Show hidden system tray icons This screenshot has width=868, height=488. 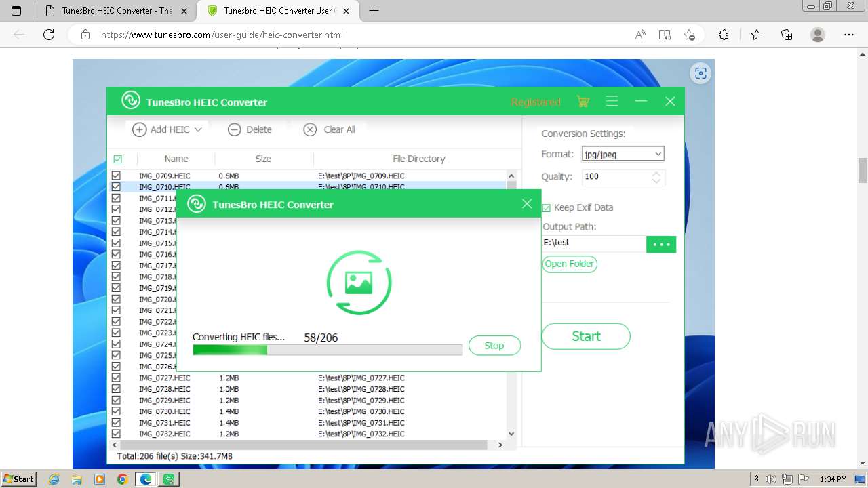[x=757, y=479]
